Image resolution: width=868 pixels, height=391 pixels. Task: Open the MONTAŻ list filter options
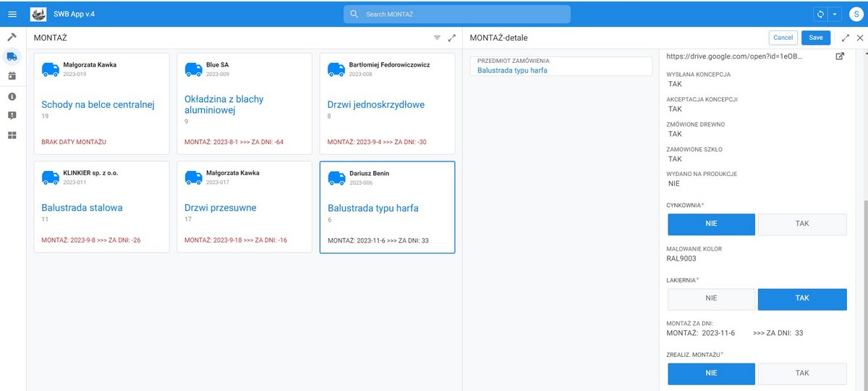tap(437, 38)
